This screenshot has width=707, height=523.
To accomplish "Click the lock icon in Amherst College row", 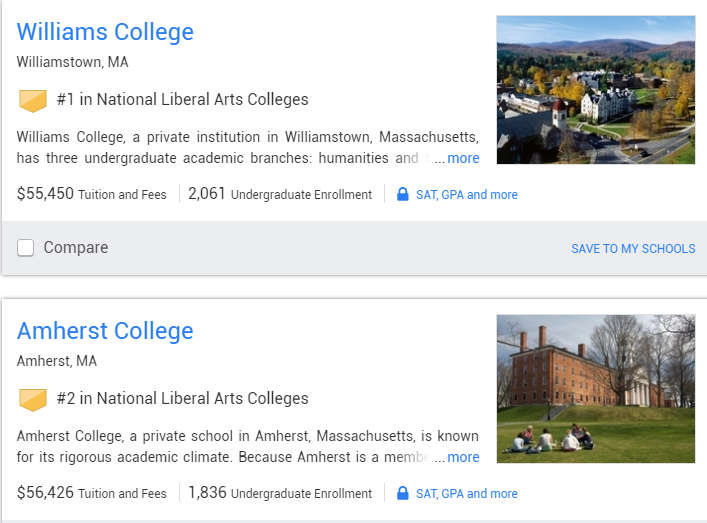I will [402, 493].
